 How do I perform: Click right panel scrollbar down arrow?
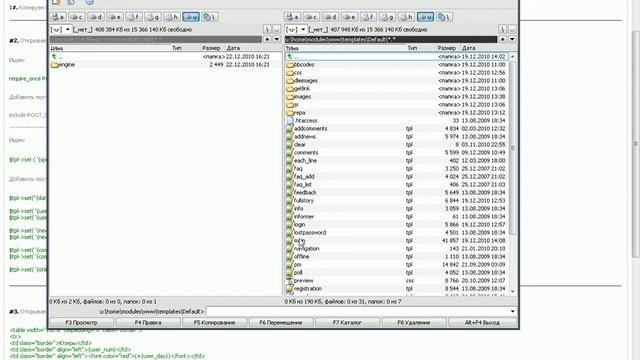[x=513, y=291]
